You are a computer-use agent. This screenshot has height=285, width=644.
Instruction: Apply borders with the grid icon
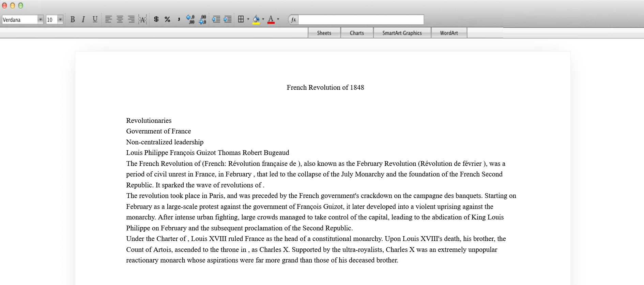point(241,19)
